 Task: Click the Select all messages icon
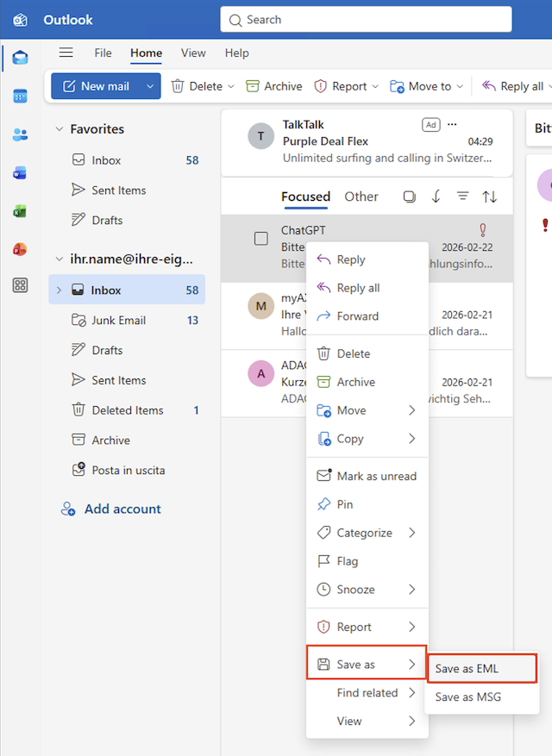point(409,197)
